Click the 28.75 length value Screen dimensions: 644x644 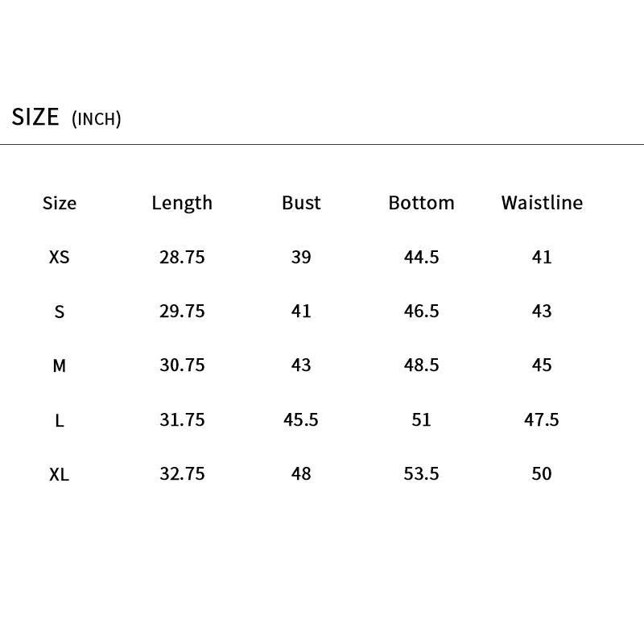182,258
